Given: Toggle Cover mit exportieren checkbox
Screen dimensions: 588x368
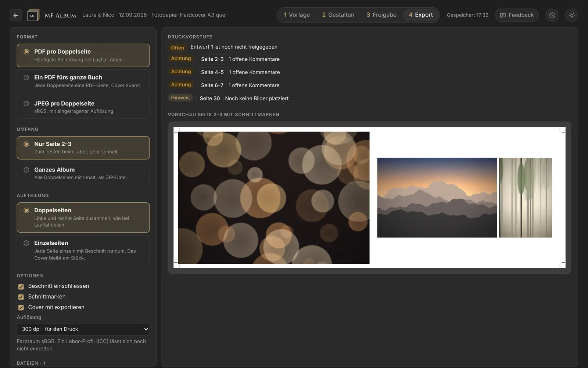Looking at the screenshot, I should [x=21, y=308].
